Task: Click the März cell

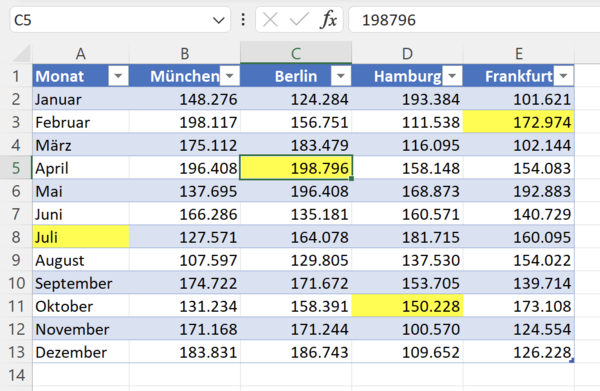Action: click(x=81, y=145)
